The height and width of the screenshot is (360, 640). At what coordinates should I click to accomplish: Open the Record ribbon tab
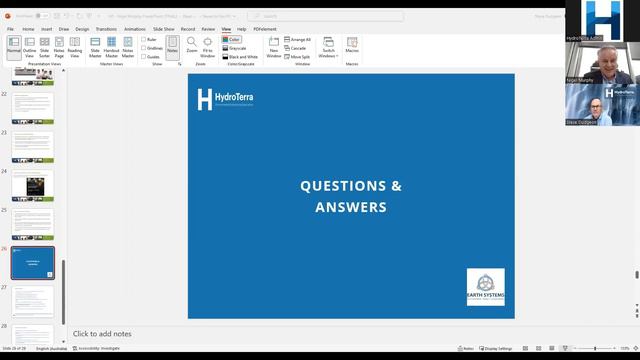[188, 29]
